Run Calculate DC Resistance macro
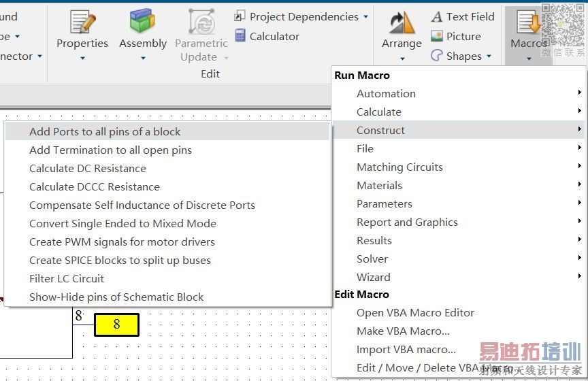Viewport: 588px width, 381px height. (88, 168)
